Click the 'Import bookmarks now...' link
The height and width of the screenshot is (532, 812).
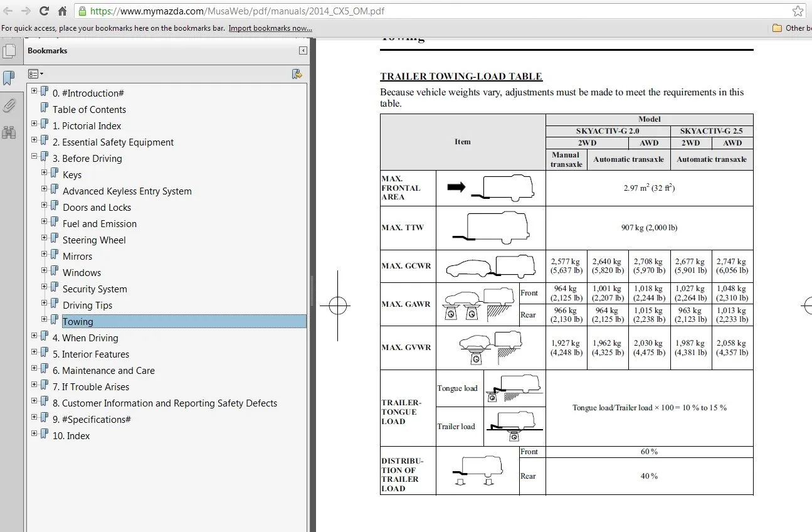[x=270, y=28]
